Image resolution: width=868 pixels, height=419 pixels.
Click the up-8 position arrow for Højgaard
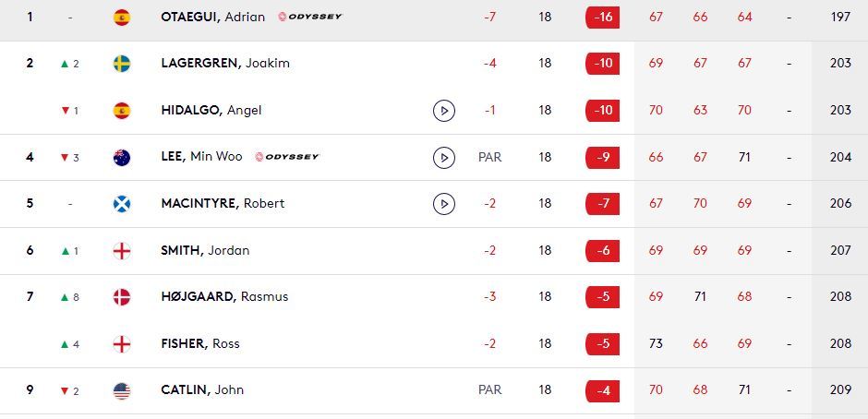point(69,297)
